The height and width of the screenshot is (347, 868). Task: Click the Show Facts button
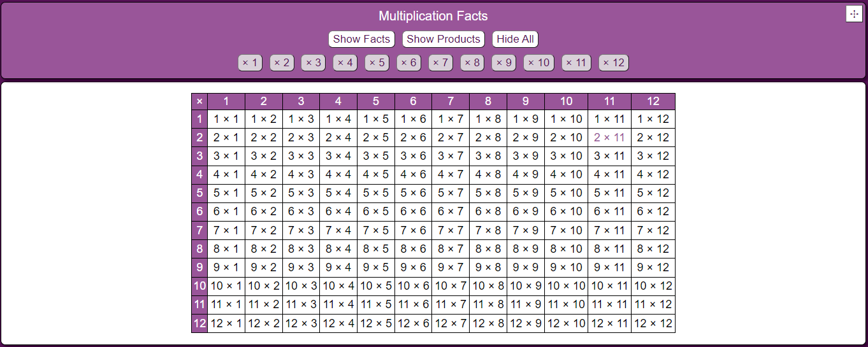(x=361, y=39)
